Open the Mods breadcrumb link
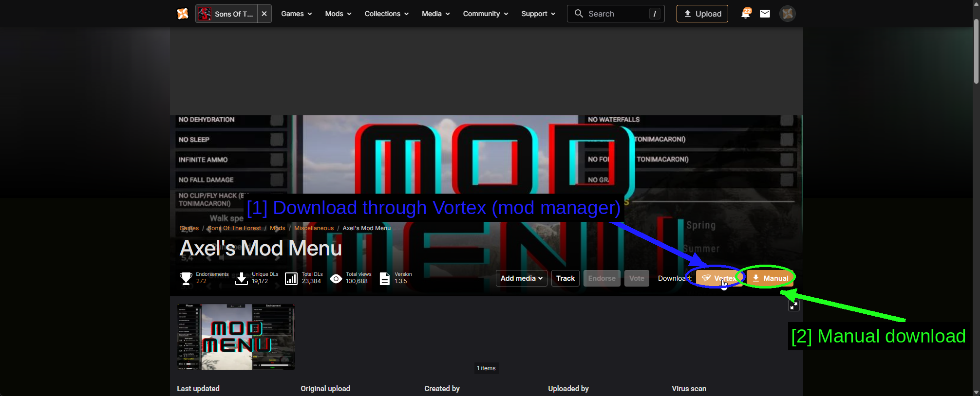This screenshot has width=980, height=396. pos(278,228)
